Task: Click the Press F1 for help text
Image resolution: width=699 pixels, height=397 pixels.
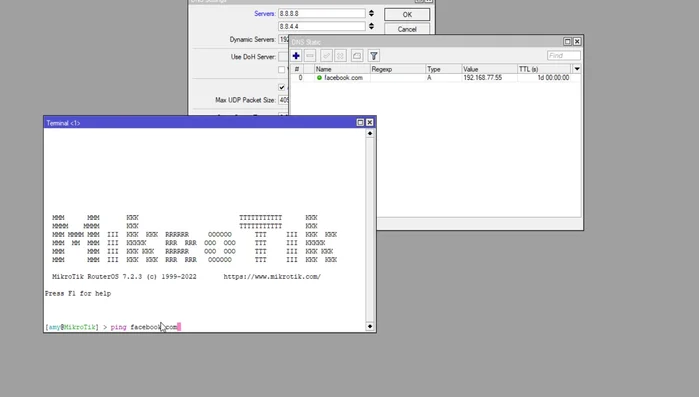Action: [x=78, y=294]
